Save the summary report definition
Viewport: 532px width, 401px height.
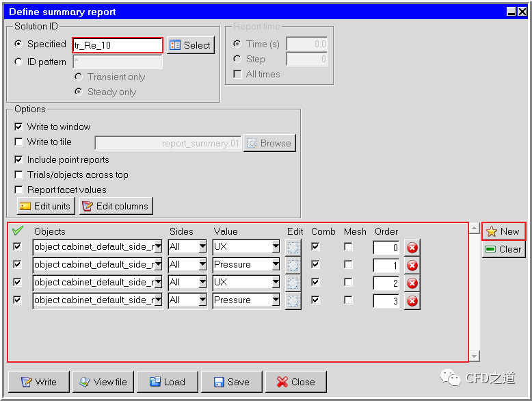(232, 382)
